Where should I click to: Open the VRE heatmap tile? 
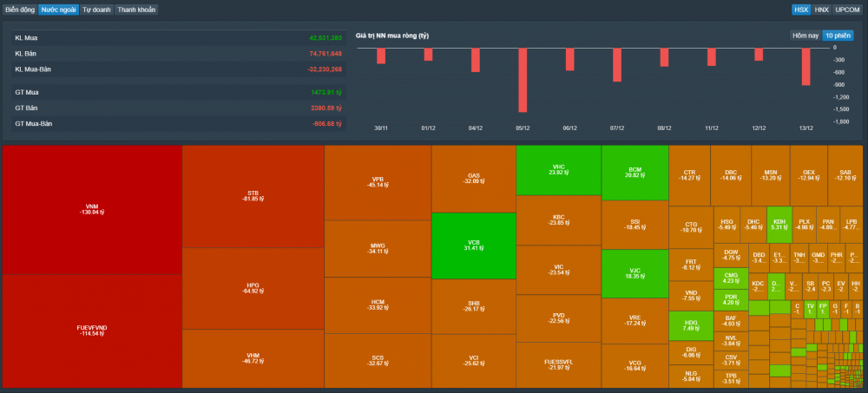pos(635,321)
